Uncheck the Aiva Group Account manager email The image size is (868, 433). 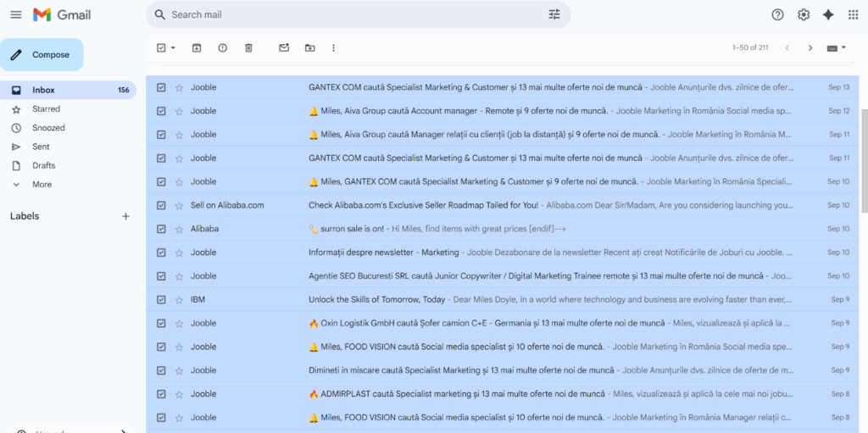click(161, 111)
